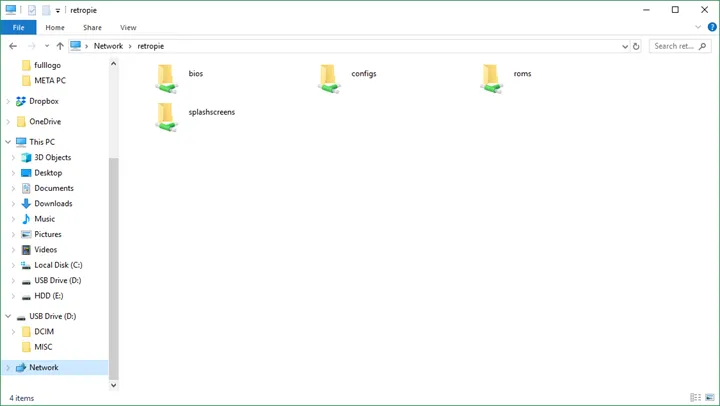Expand the Documents tree node
Viewport: 720px width, 406px height.
tap(13, 188)
